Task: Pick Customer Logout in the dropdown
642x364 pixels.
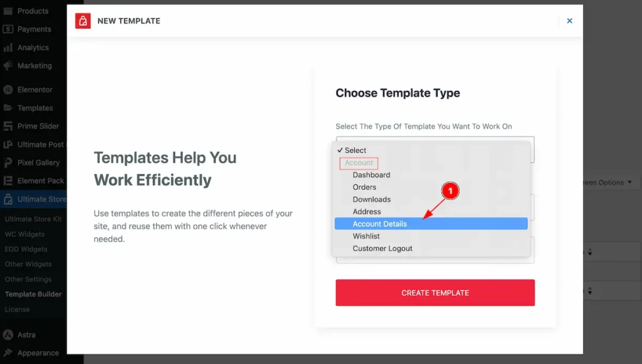Action: pyautogui.click(x=382, y=248)
